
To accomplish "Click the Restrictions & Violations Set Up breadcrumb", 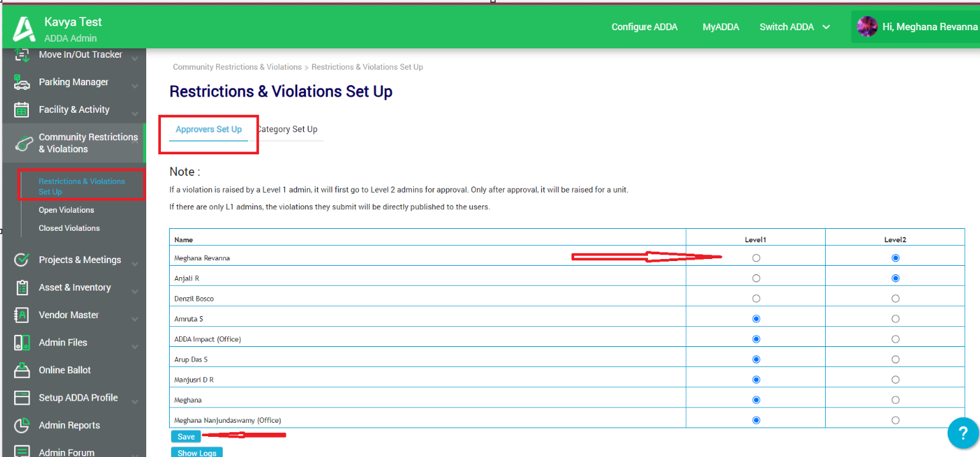I will click(x=368, y=67).
